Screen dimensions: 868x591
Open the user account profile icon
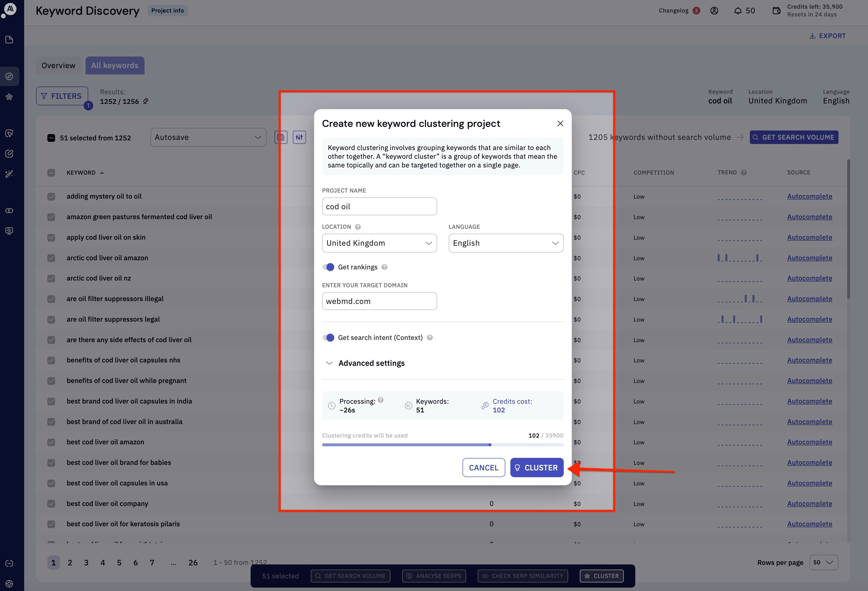point(714,11)
